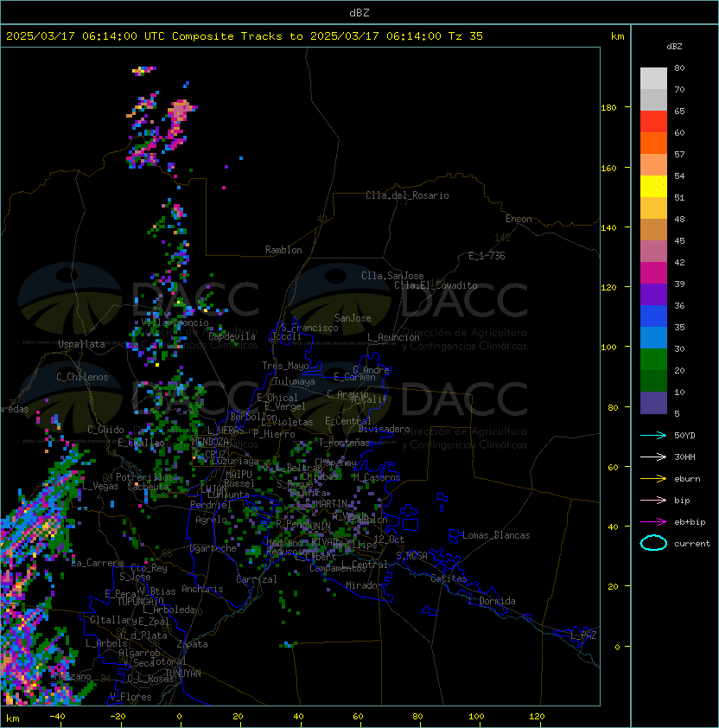Select the purple swatch above 36 label
Viewport: 719px width, 728px height.
653,294
